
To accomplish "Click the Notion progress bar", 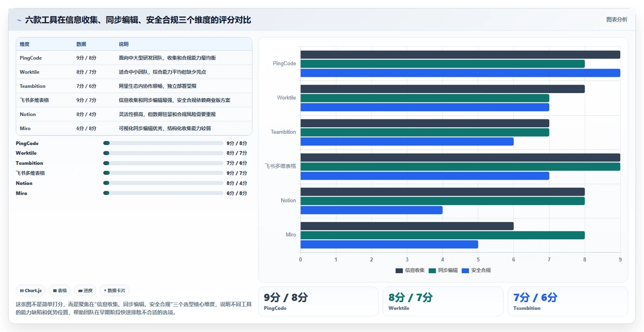I will tap(163, 183).
